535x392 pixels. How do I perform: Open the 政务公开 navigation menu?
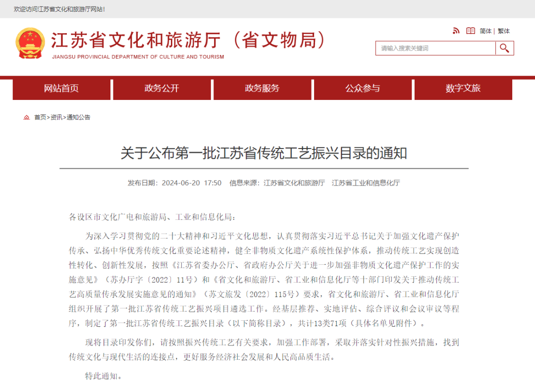pyautogui.click(x=161, y=89)
